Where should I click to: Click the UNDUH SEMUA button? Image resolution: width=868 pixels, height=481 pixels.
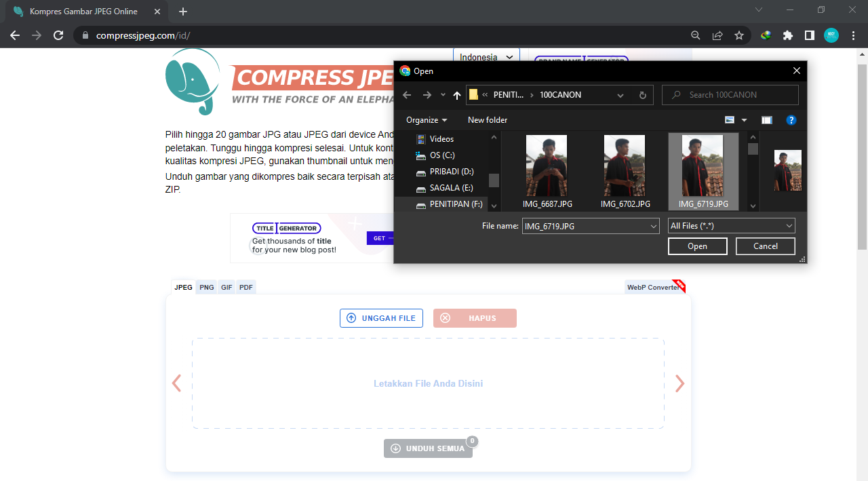(428, 448)
